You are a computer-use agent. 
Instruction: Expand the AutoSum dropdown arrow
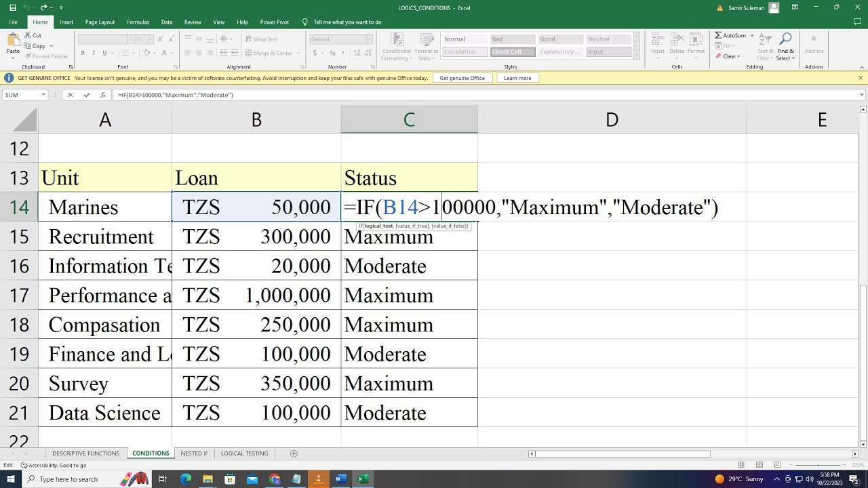click(752, 35)
